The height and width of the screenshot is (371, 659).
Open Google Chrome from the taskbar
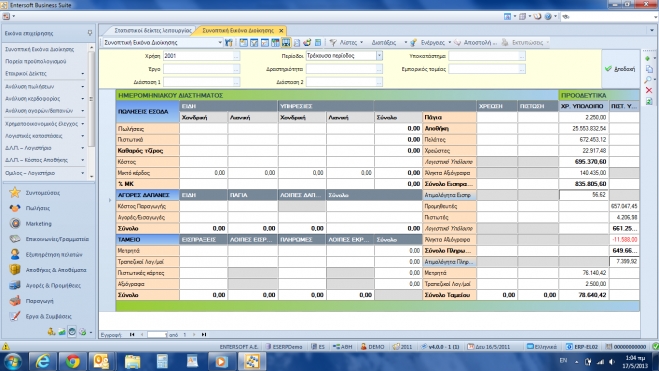[72, 361]
